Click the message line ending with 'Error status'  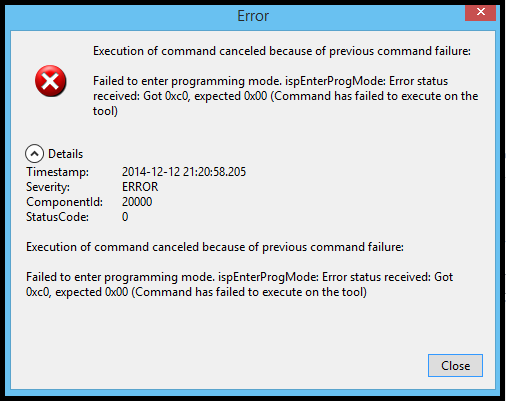click(270, 81)
